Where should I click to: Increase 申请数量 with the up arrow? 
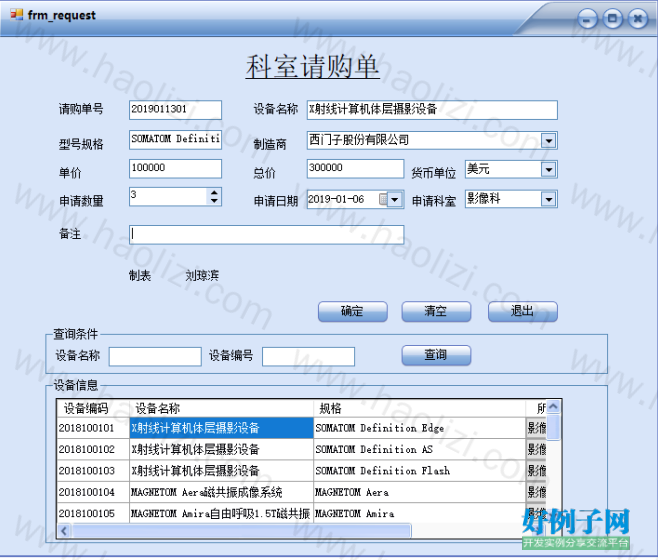tap(214, 192)
